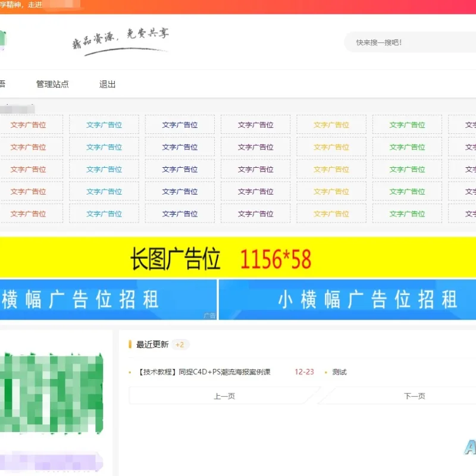Click the cyan 文字广告位 in the third row
The image size is (476, 476).
tap(104, 170)
